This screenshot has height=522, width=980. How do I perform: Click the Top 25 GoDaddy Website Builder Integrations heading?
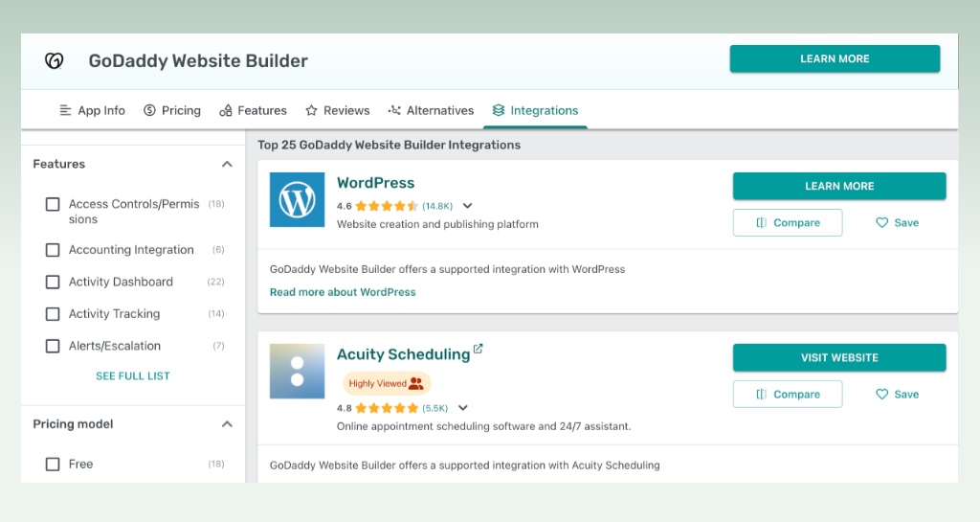pyautogui.click(x=389, y=145)
